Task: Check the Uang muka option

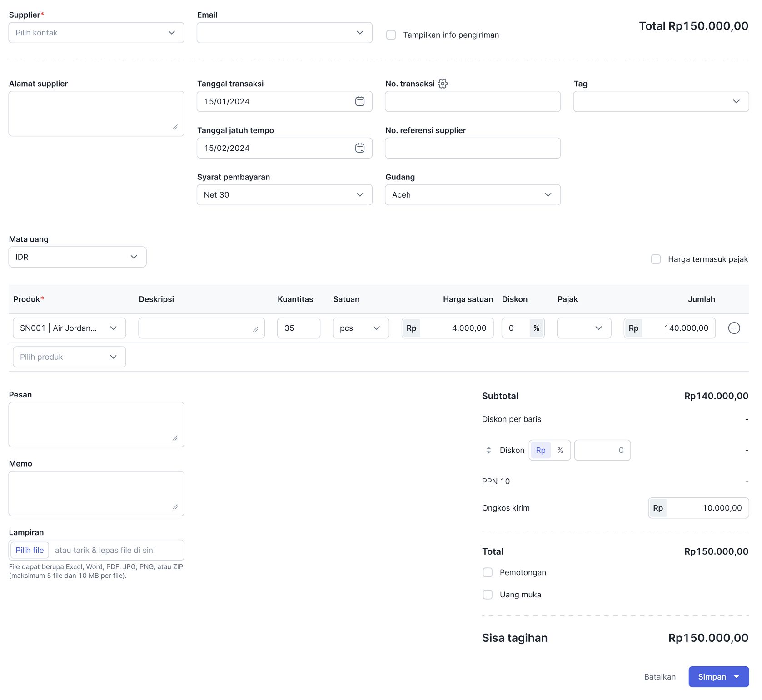Action: coord(488,595)
